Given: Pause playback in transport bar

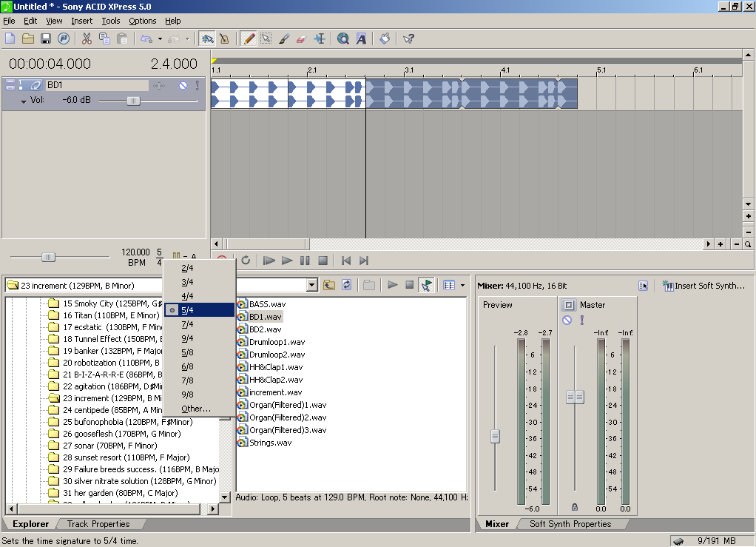Looking at the screenshot, I should 305,261.
